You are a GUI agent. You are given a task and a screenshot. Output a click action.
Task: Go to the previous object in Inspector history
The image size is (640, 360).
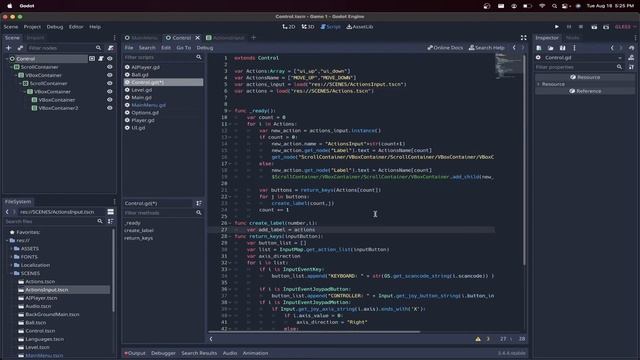[612, 48]
